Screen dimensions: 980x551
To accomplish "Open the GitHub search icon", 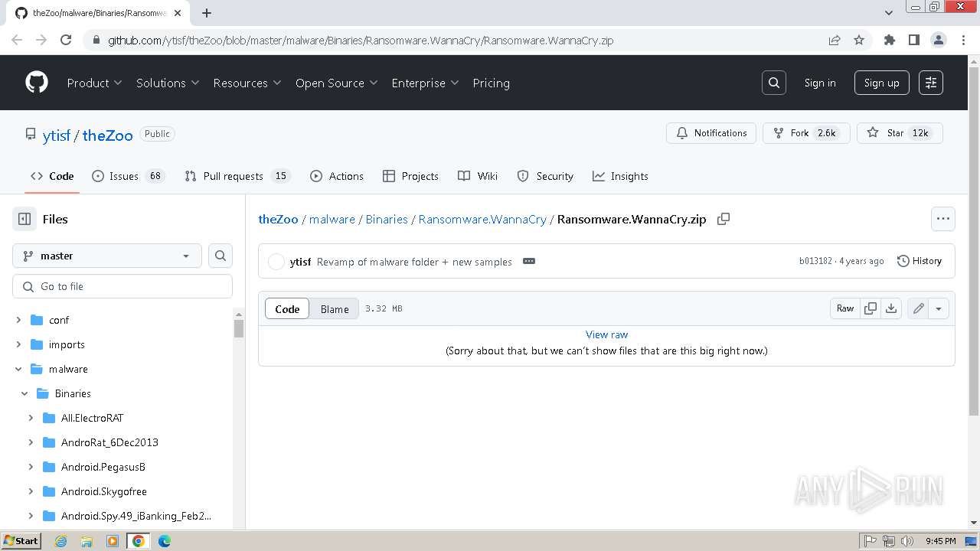I will click(x=774, y=83).
